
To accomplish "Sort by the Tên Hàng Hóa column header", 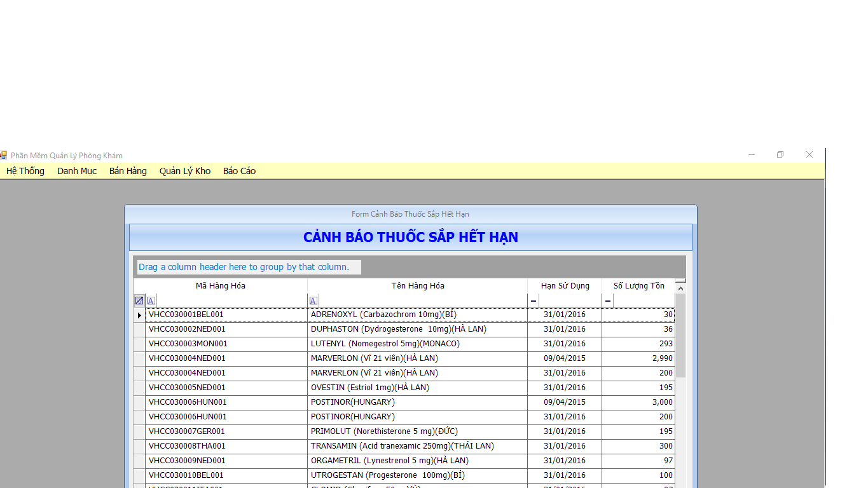I will [x=418, y=286].
